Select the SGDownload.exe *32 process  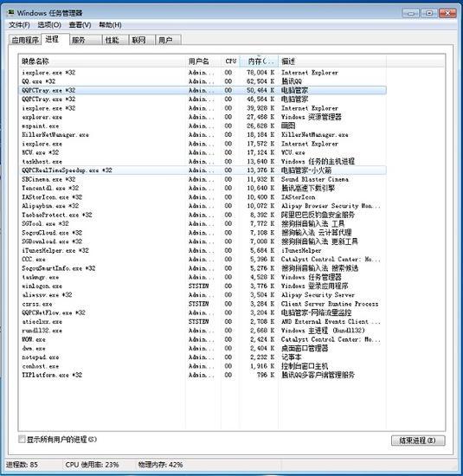pyautogui.click(x=203, y=241)
